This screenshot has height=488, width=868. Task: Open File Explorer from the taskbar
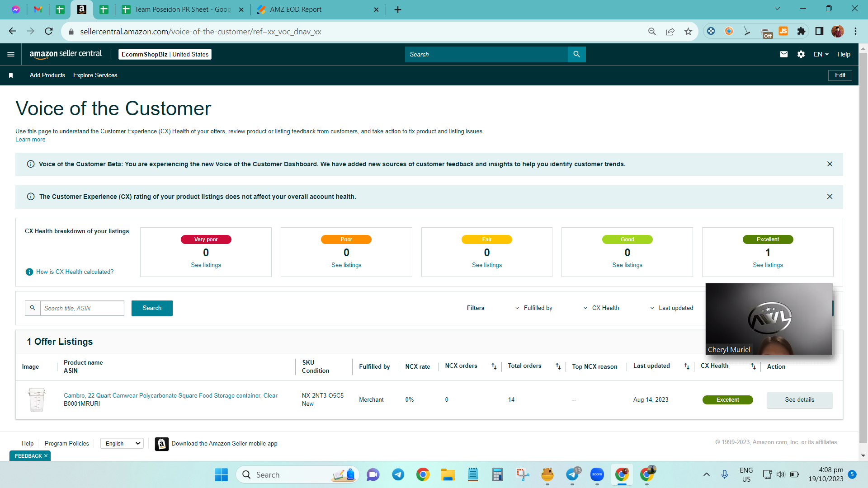click(448, 474)
